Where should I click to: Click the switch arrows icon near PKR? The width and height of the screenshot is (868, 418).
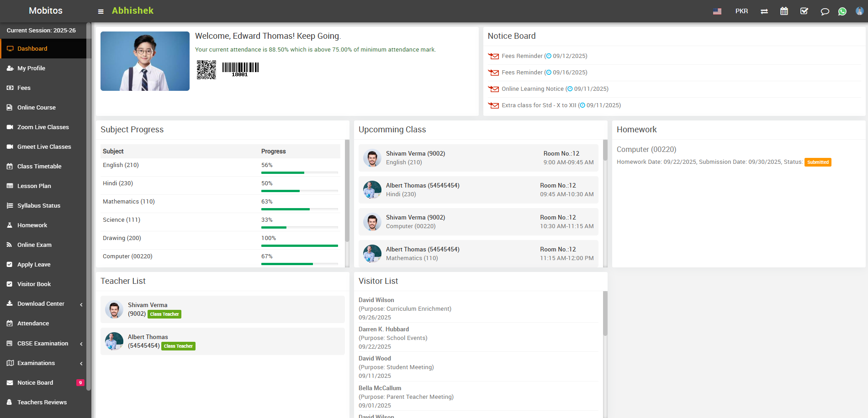tap(764, 11)
